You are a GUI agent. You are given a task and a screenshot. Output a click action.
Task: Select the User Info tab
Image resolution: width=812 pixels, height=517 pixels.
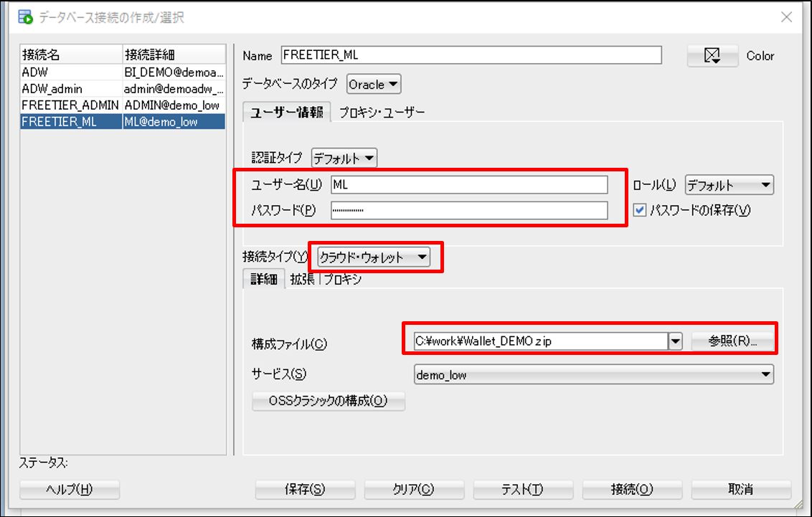pos(287,112)
